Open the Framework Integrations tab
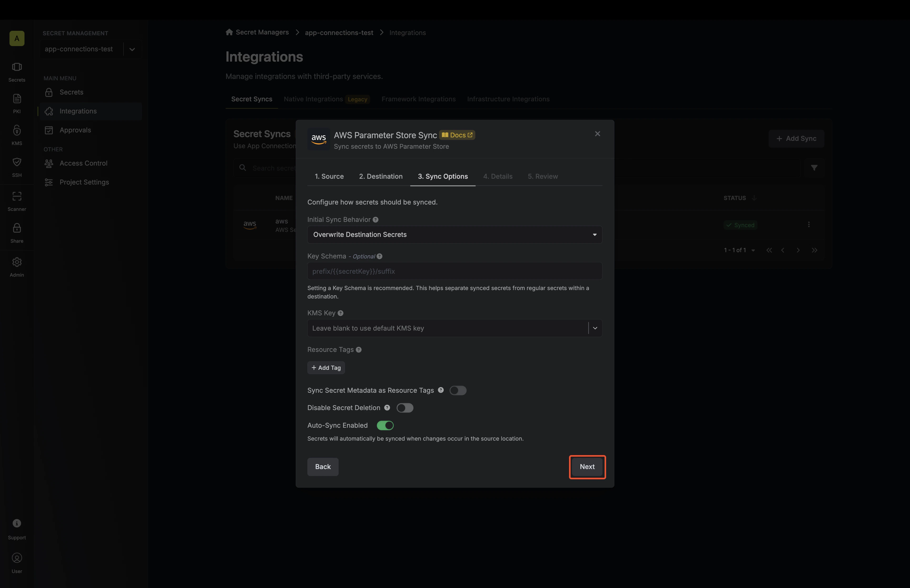The width and height of the screenshot is (910, 588). 418,99
